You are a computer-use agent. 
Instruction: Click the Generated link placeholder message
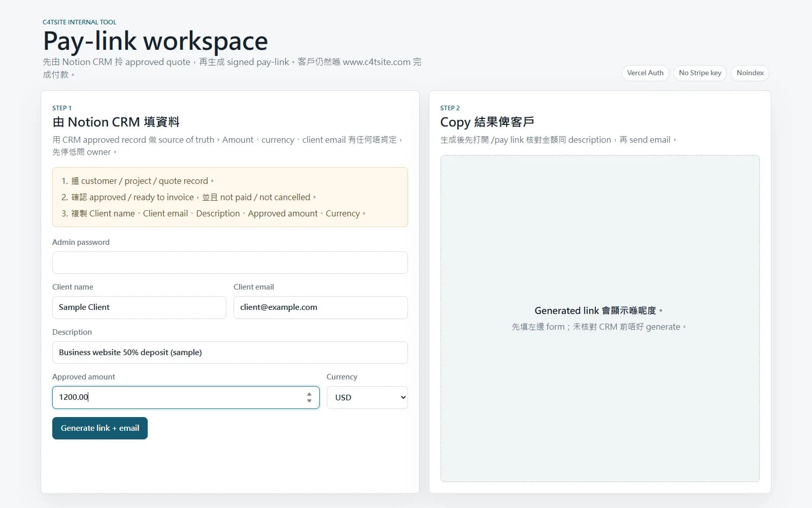(599, 310)
